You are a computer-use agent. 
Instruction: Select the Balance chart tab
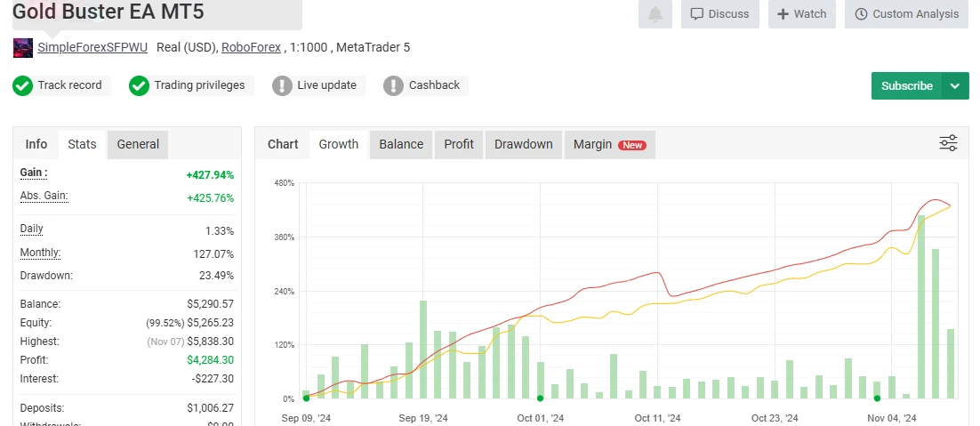401,144
